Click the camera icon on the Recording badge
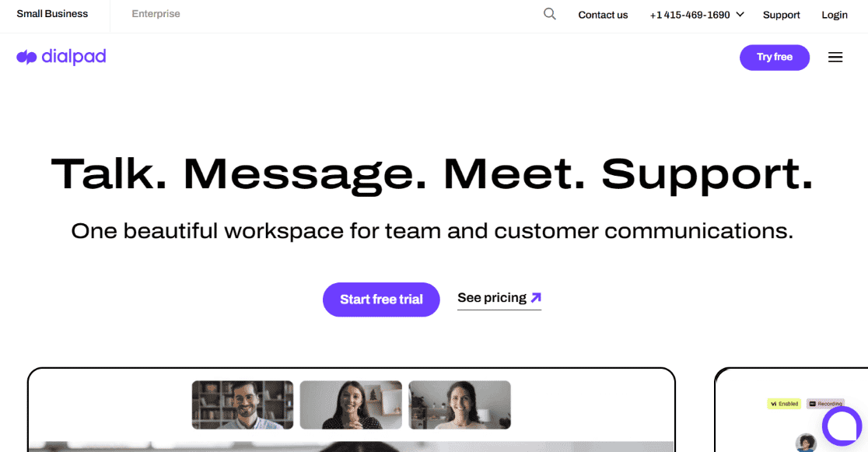The width and height of the screenshot is (868, 452). (x=813, y=403)
